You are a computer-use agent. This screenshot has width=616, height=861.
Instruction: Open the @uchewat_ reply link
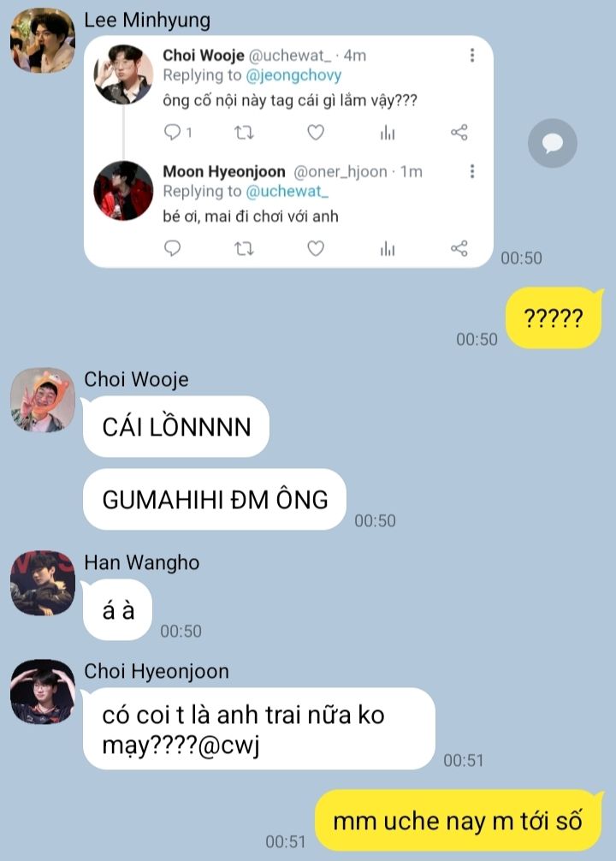[287, 191]
